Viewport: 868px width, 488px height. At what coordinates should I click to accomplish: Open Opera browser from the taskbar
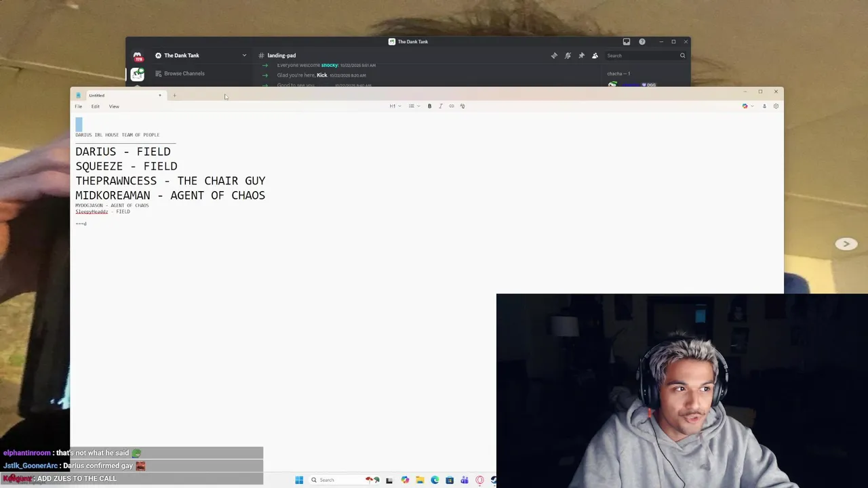tap(479, 480)
